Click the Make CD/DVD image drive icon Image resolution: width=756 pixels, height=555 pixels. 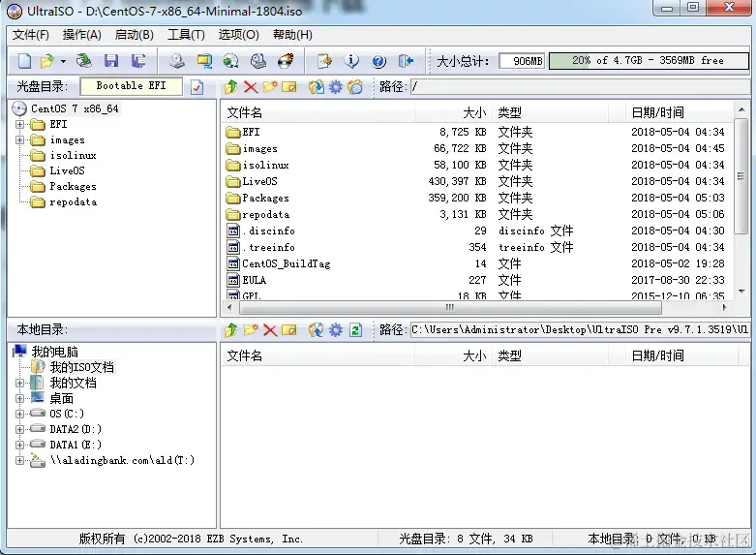coord(177,61)
